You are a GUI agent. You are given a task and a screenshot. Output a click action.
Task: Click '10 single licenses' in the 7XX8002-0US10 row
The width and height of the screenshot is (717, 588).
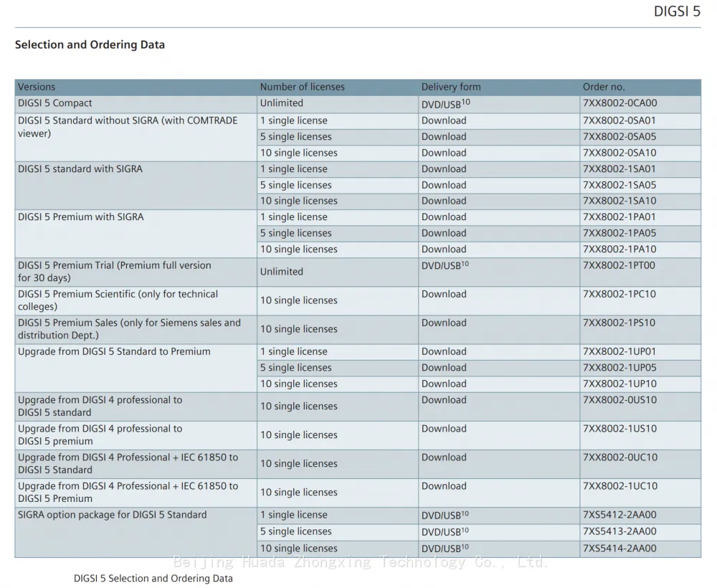click(299, 407)
